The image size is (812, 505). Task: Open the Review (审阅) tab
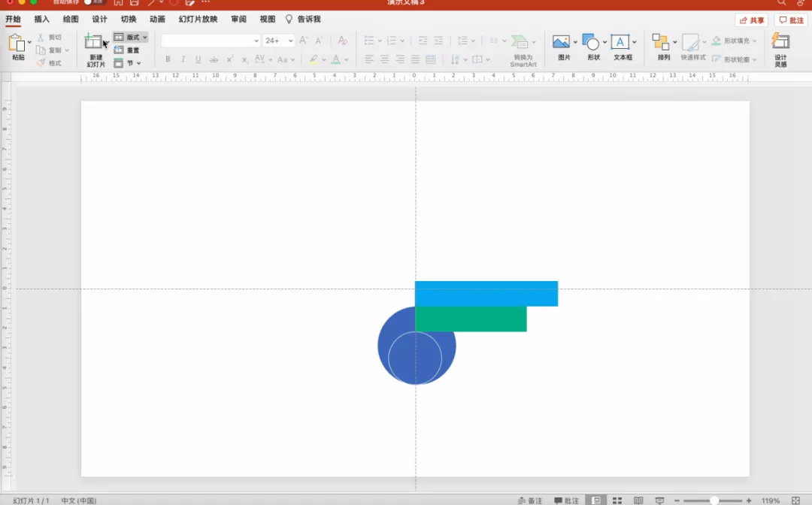[x=239, y=19]
